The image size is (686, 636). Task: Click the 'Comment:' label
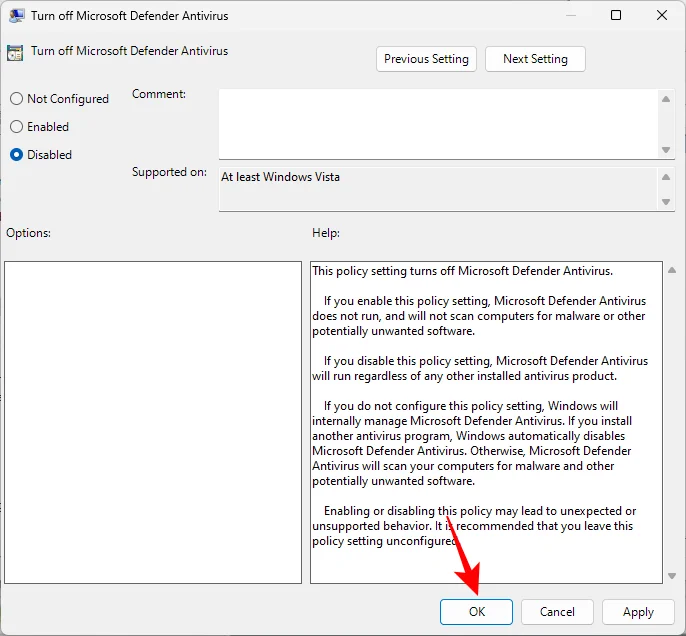[159, 94]
